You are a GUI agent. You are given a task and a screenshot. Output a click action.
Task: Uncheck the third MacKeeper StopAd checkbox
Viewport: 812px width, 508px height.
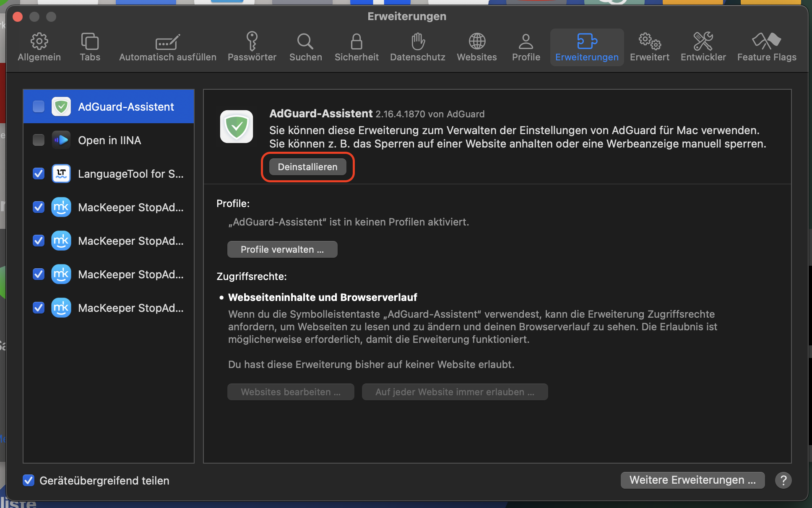(39, 274)
